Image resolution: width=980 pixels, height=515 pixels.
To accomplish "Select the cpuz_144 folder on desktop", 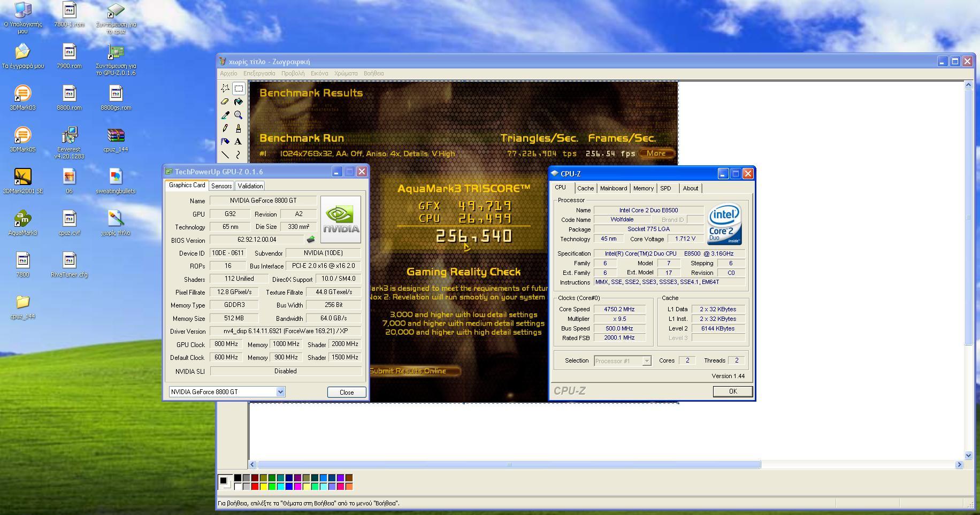I will click(22, 306).
